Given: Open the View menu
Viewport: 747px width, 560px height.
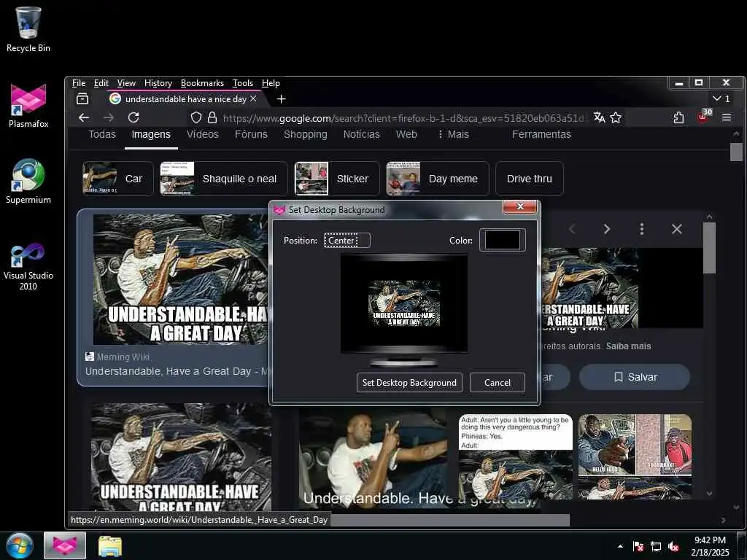Looking at the screenshot, I should coord(126,83).
